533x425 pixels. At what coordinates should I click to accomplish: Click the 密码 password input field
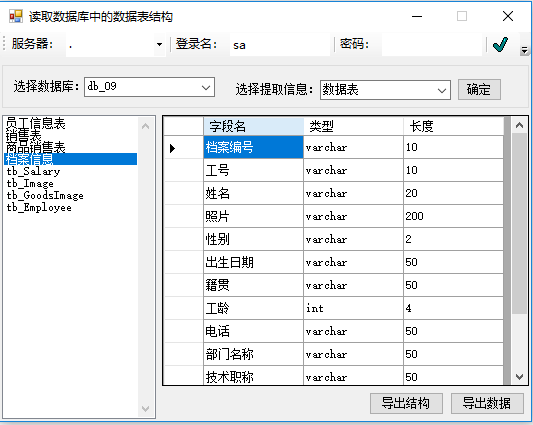pos(432,45)
